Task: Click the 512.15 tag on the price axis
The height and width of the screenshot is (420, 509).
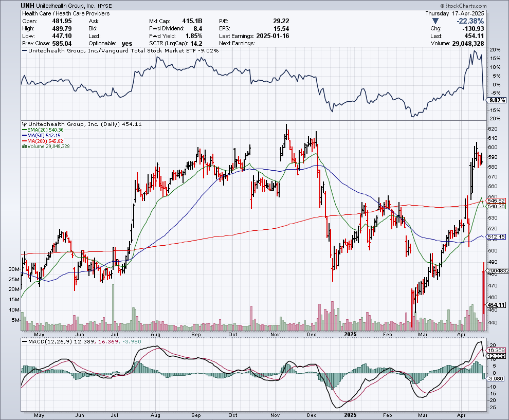Action: click(x=496, y=236)
